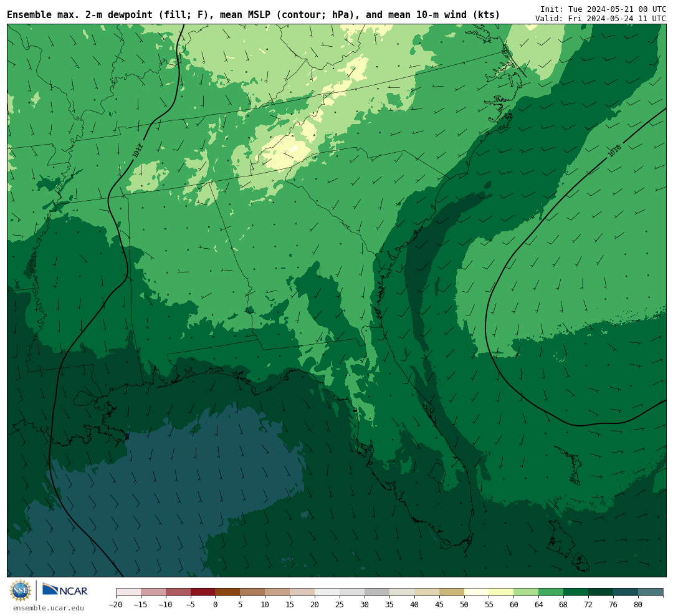The width and height of the screenshot is (673, 616).
Task: Click the -20 colorbar tick label
Action: (x=116, y=605)
